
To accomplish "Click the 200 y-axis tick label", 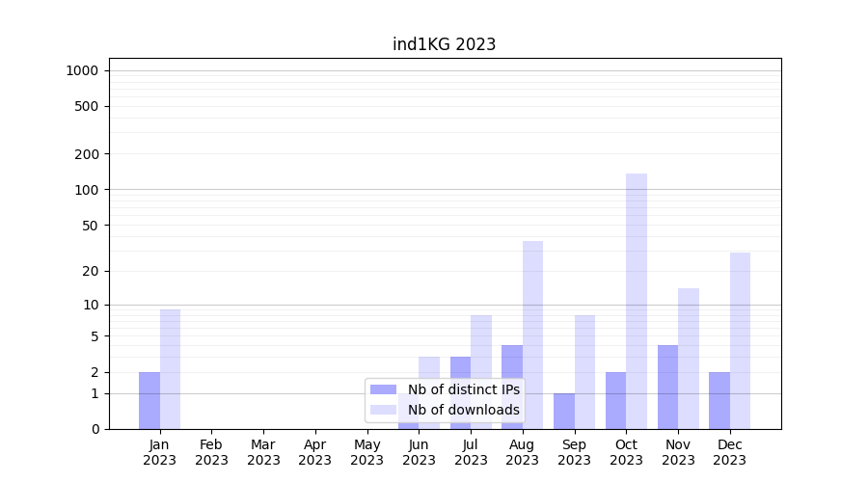I will tap(87, 154).
